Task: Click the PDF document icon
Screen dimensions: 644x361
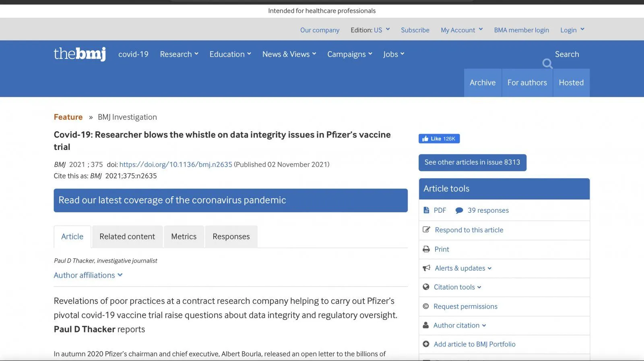Action: coord(426,210)
